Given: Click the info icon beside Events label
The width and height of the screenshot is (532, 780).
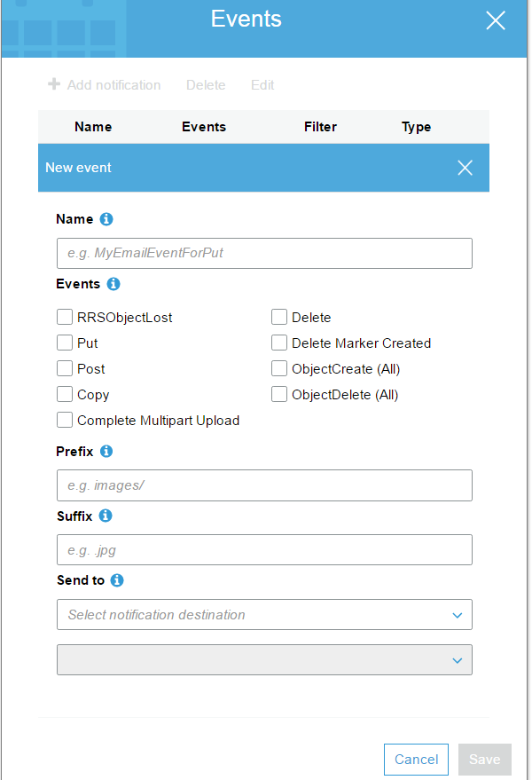Looking at the screenshot, I should (113, 284).
